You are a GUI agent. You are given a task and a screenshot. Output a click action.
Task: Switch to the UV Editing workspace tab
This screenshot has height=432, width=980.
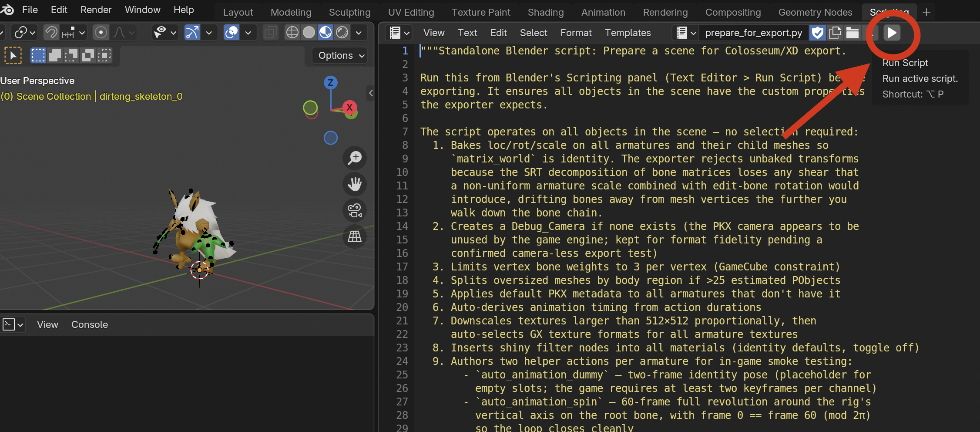click(x=411, y=12)
